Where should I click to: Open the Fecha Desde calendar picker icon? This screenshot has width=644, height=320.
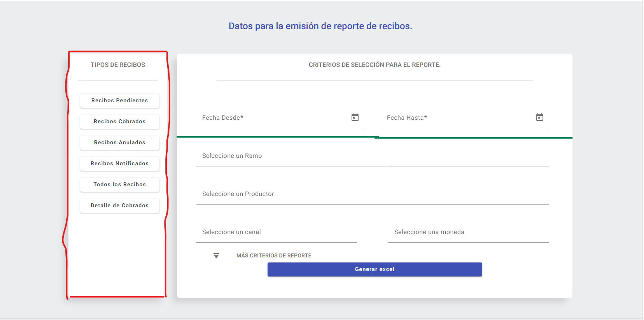coord(355,117)
